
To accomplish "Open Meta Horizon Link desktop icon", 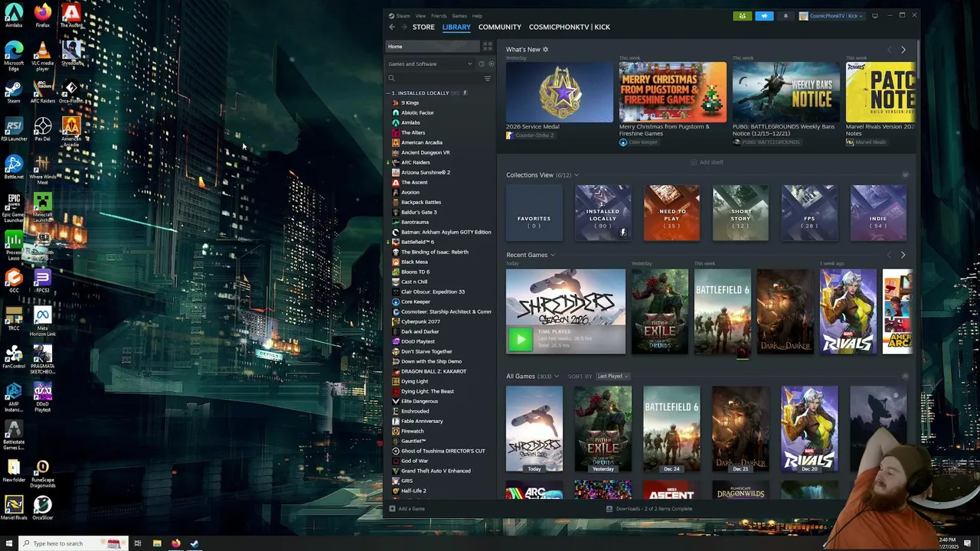I will click(x=42, y=321).
